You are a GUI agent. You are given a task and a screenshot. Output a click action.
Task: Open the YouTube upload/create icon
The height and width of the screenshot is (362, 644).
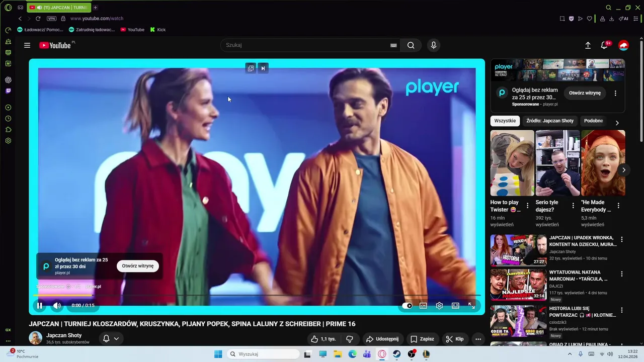pyautogui.click(x=588, y=45)
